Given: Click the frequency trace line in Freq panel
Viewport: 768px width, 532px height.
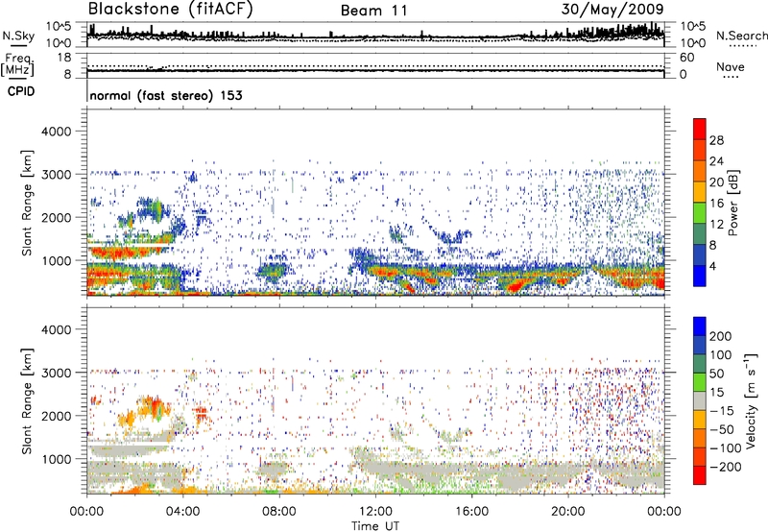Looking at the screenshot, I should point(375,70).
